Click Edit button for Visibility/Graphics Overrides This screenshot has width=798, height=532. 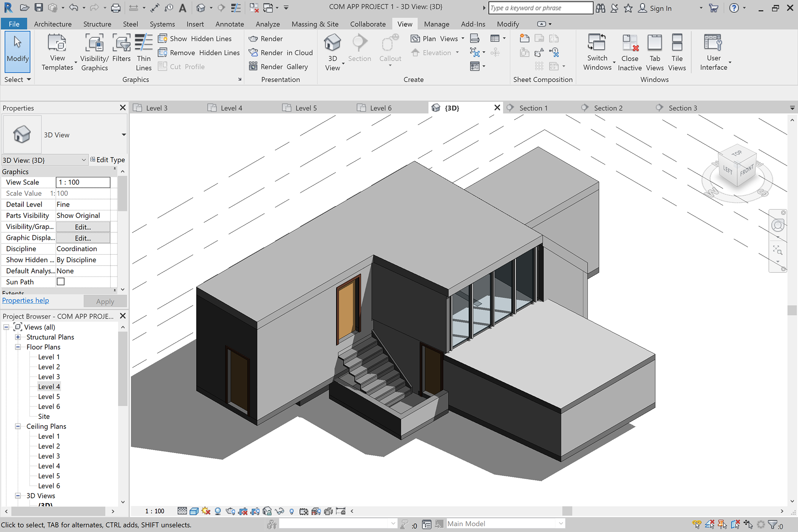83,227
